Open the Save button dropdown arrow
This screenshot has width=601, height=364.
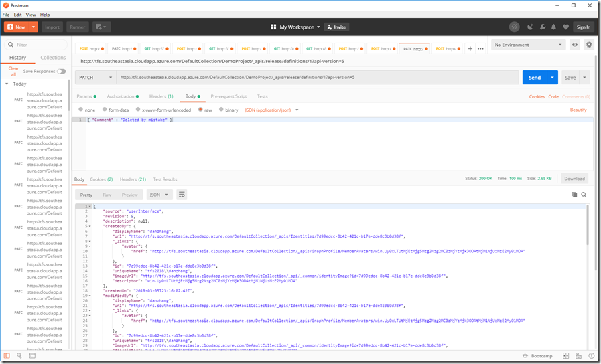click(584, 78)
